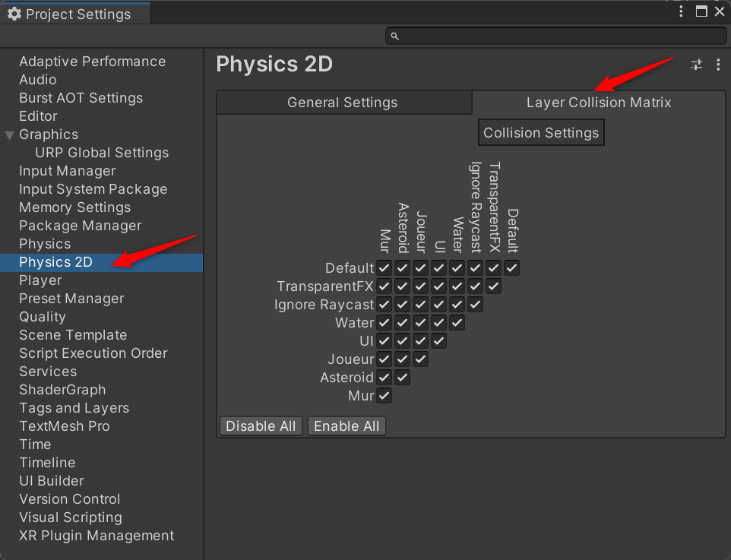This screenshot has width=731, height=560.
Task: Click the preset slider icon beside Physics 2D
Action: tap(696, 65)
